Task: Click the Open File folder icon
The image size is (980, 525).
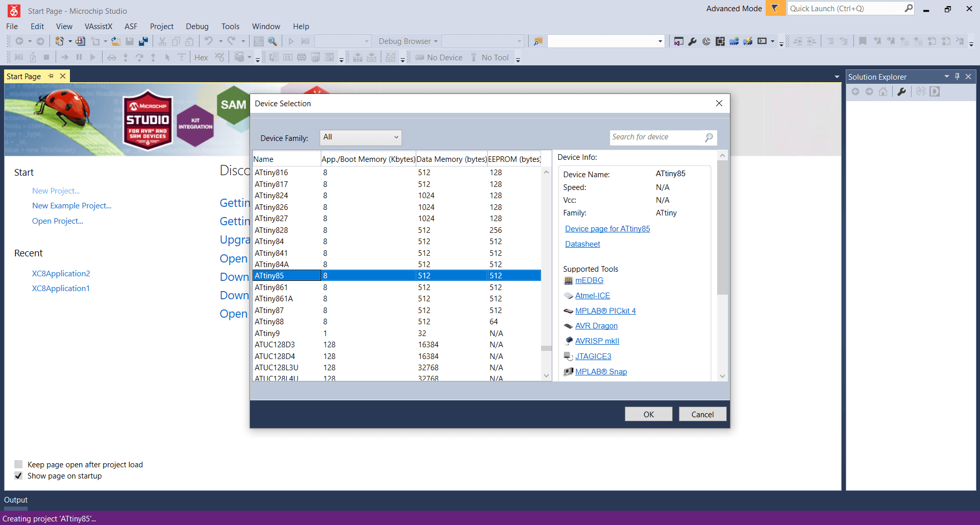Action: point(116,41)
